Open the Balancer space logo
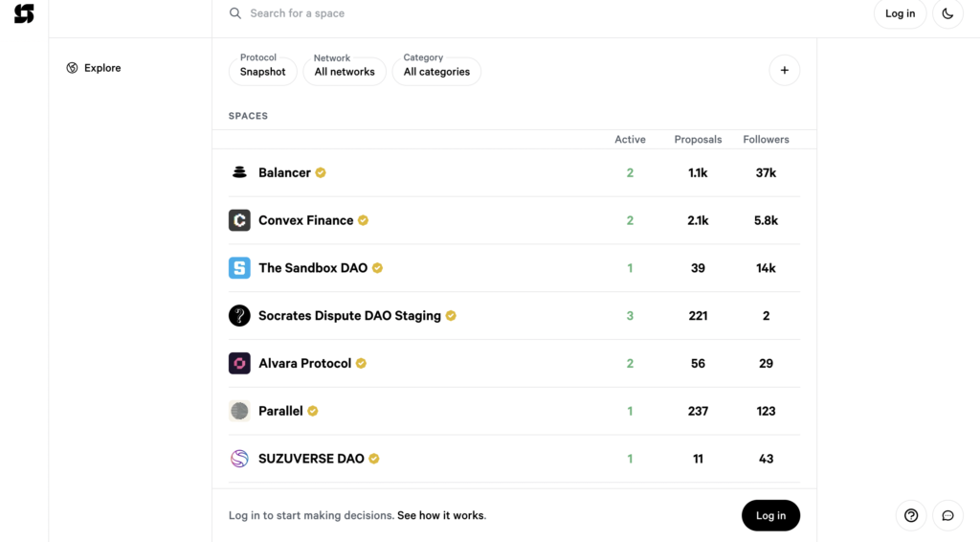This screenshot has width=980, height=542. click(x=239, y=172)
